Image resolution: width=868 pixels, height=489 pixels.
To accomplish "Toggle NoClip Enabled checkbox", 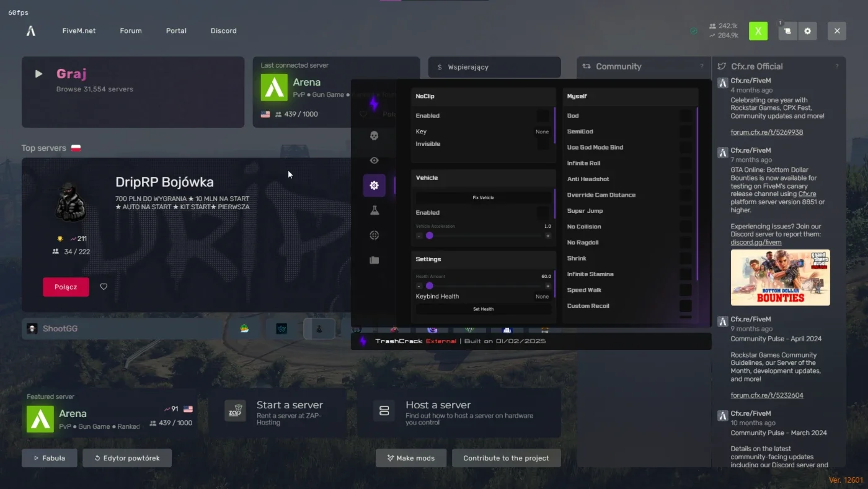I will pyautogui.click(x=543, y=115).
